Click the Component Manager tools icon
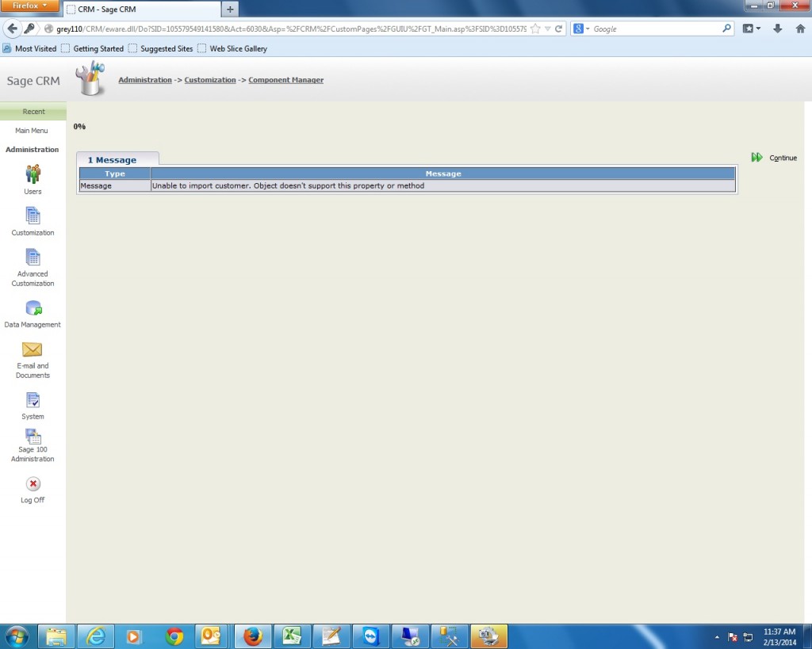 pyautogui.click(x=90, y=78)
